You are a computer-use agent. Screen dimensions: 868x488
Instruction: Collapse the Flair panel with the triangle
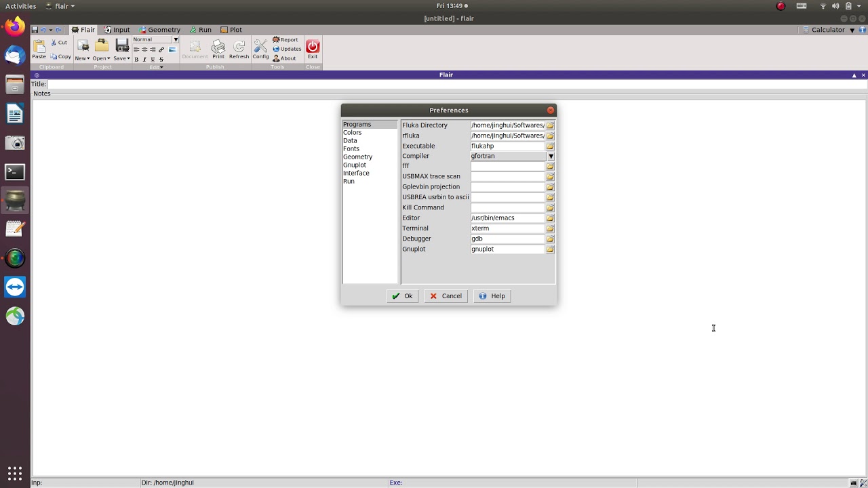(854, 75)
